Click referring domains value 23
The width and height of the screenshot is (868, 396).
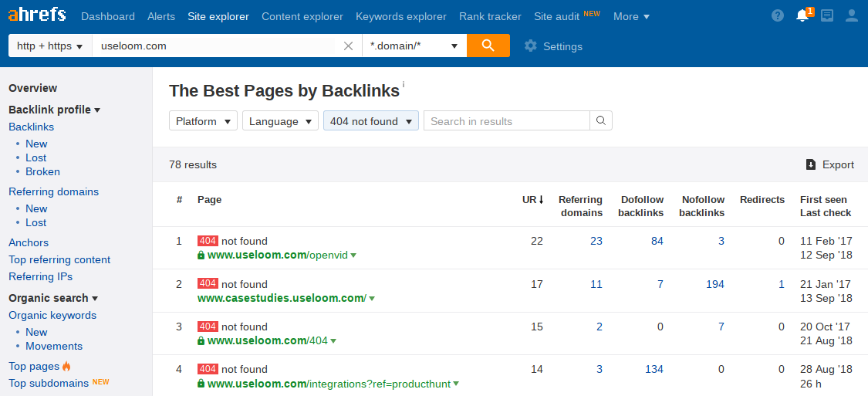pyautogui.click(x=596, y=241)
